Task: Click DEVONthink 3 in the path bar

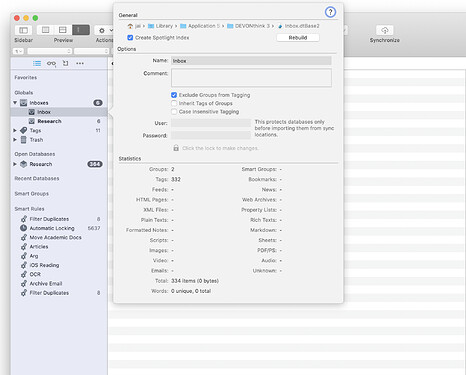Action: click(x=252, y=26)
